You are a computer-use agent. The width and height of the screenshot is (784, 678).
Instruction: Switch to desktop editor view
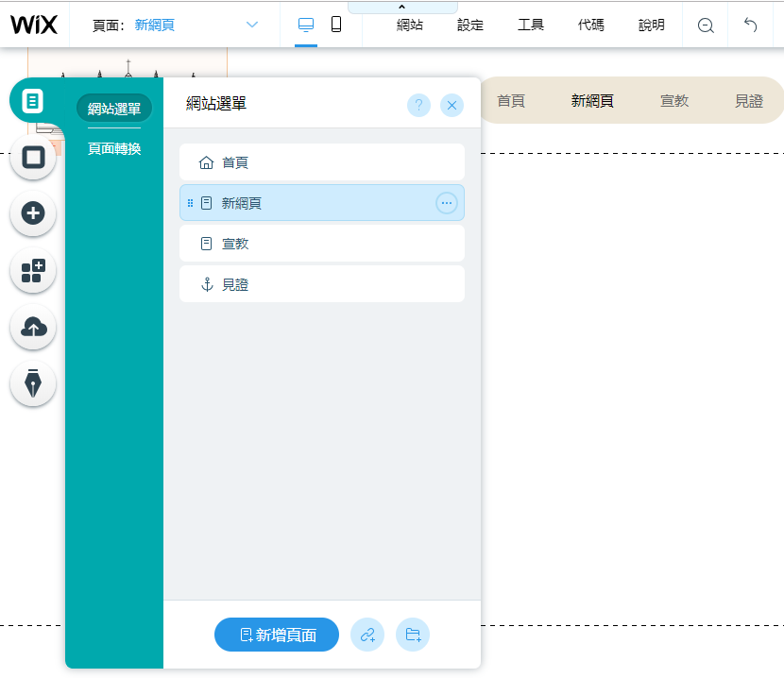click(305, 25)
